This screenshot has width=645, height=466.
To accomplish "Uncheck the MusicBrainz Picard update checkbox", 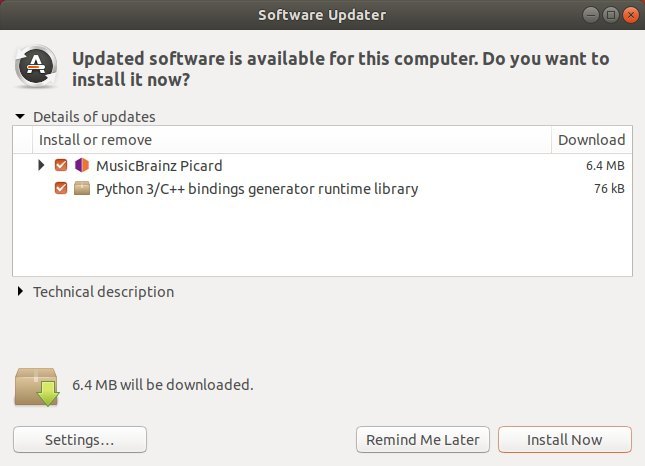I will pos(61,165).
